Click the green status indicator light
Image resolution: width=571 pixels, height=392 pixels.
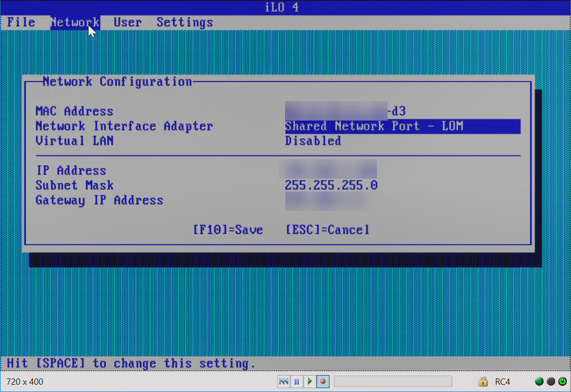(x=539, y=381)
